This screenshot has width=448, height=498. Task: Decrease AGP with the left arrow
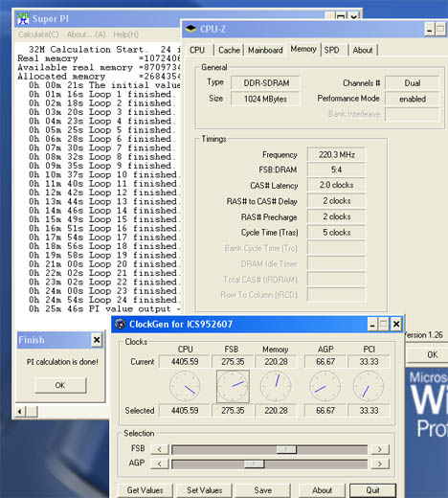(x=159, y=464)
